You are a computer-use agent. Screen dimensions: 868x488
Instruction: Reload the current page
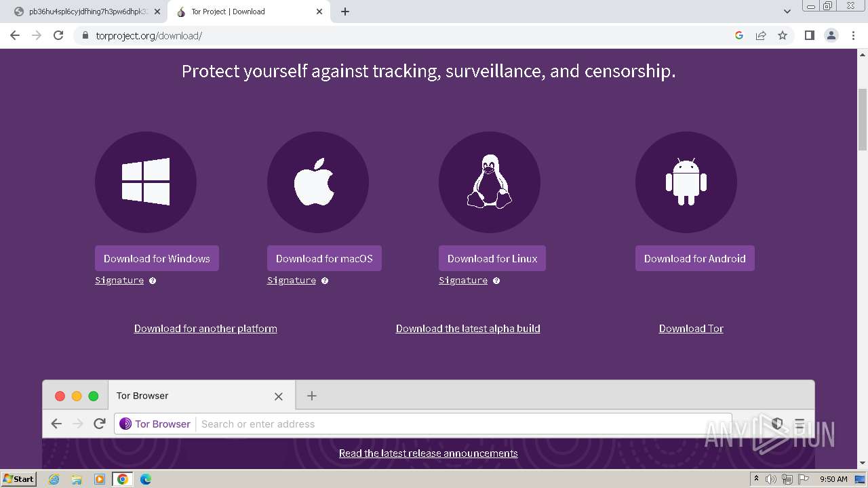(x=58, y=35)
